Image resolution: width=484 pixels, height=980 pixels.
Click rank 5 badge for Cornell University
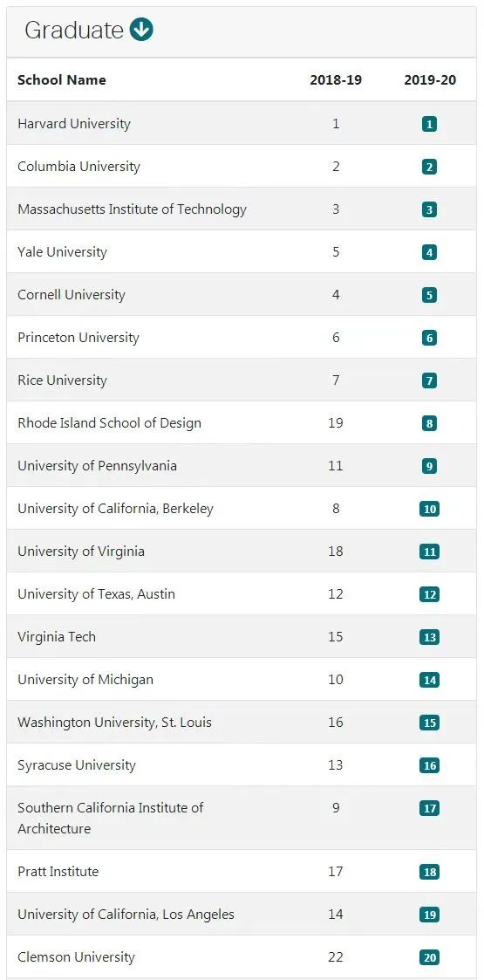point(429,295)
